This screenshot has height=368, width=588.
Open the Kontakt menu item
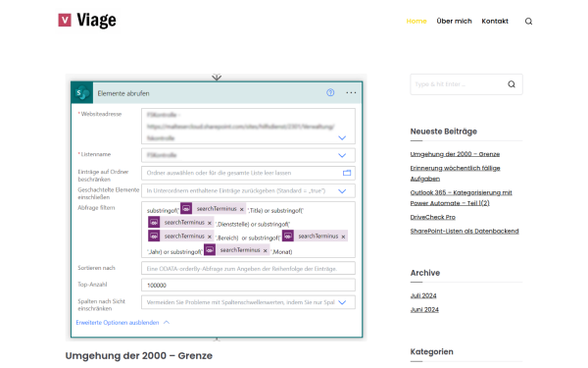click(495, 22)
